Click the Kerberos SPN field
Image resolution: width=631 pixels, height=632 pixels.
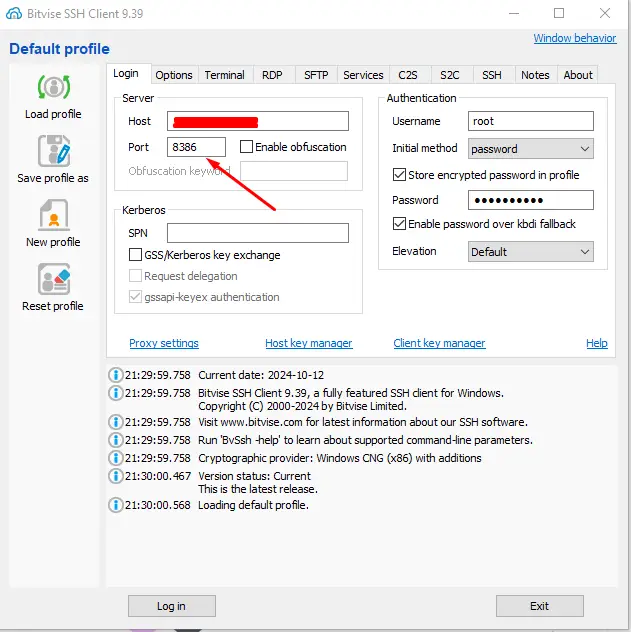pyautogui.click(x=258, y=233)
